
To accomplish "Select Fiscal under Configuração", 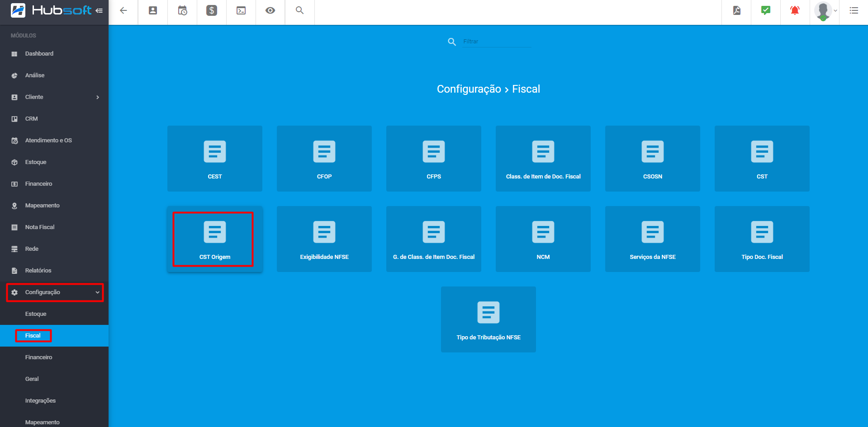I will tap(54, 336).
